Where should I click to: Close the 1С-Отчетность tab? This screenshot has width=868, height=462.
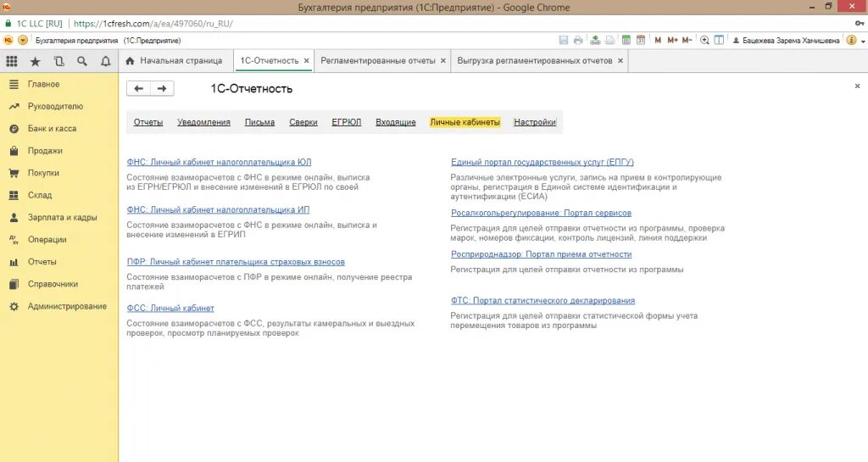306,61
